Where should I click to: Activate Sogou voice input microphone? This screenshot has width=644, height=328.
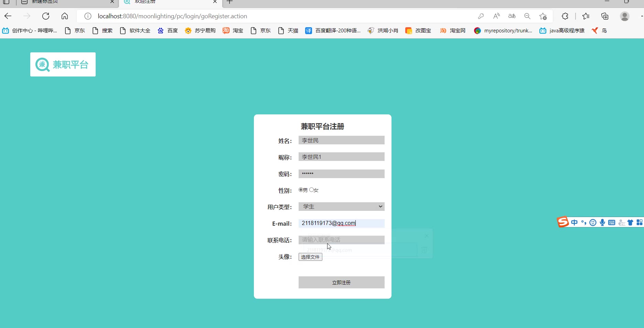pos(602,223)
